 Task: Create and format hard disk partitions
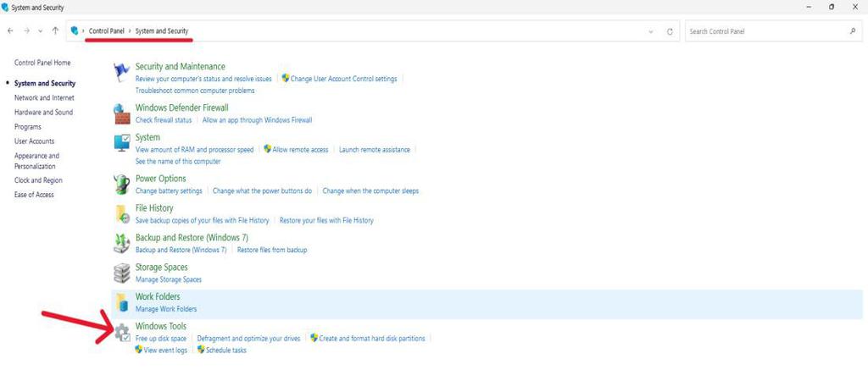[372, 339]
